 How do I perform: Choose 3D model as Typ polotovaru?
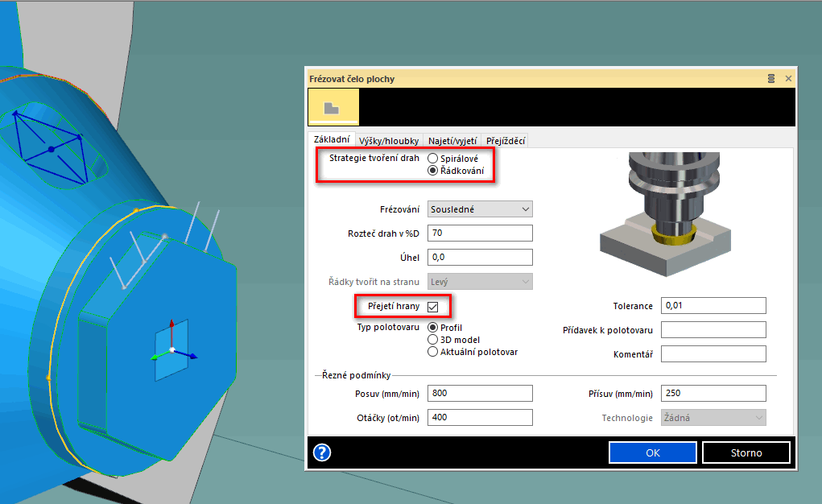coord(433,340)
